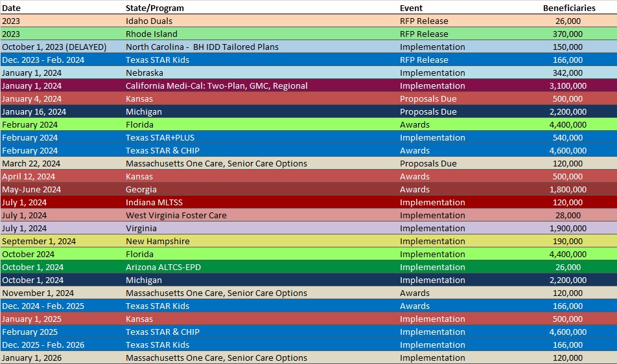The image size is (617, 364).
Task: Select the Texas STAR+PLUS cell
Action: [159, 137]
